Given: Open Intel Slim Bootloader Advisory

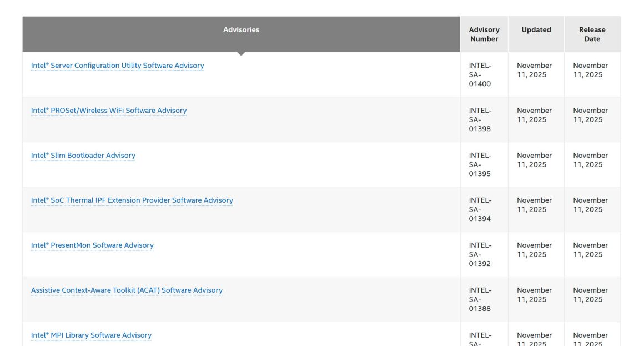Looking at the screenshot, I should (x=83, y=156).
